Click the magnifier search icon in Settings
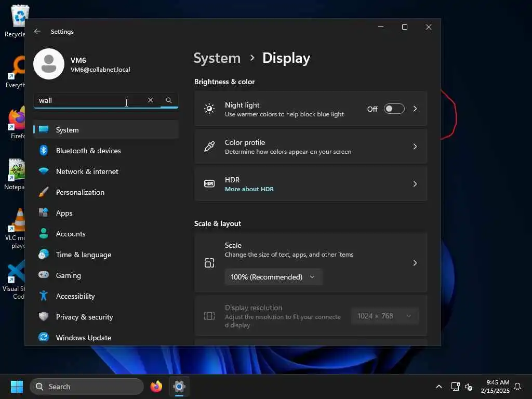 point(169,100)
